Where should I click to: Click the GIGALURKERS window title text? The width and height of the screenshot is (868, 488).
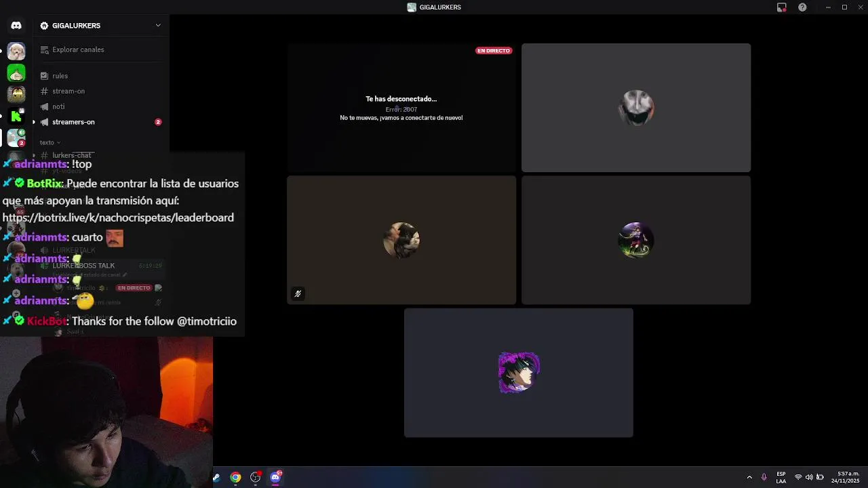coord(440,7)
